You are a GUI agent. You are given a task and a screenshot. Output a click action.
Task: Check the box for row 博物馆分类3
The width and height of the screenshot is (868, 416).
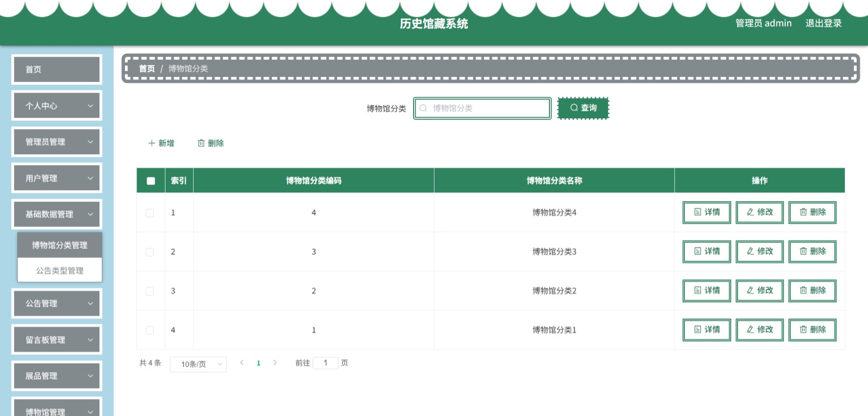point(150,252)
